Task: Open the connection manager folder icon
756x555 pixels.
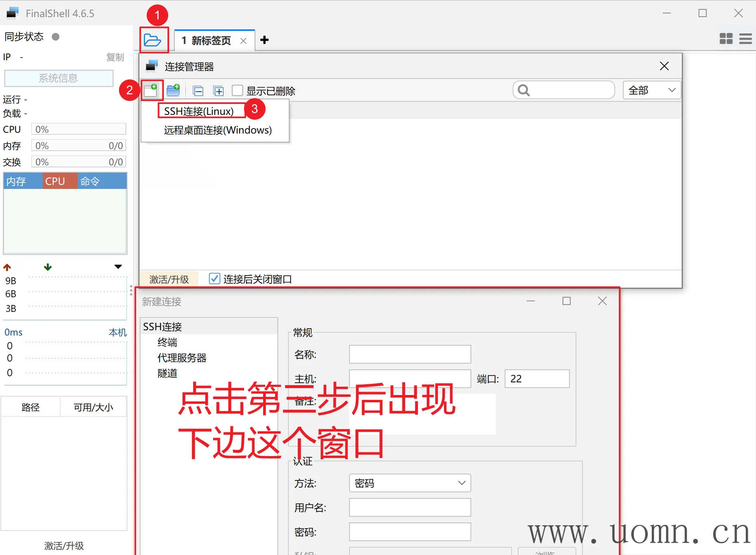Action: coord(153,40)
